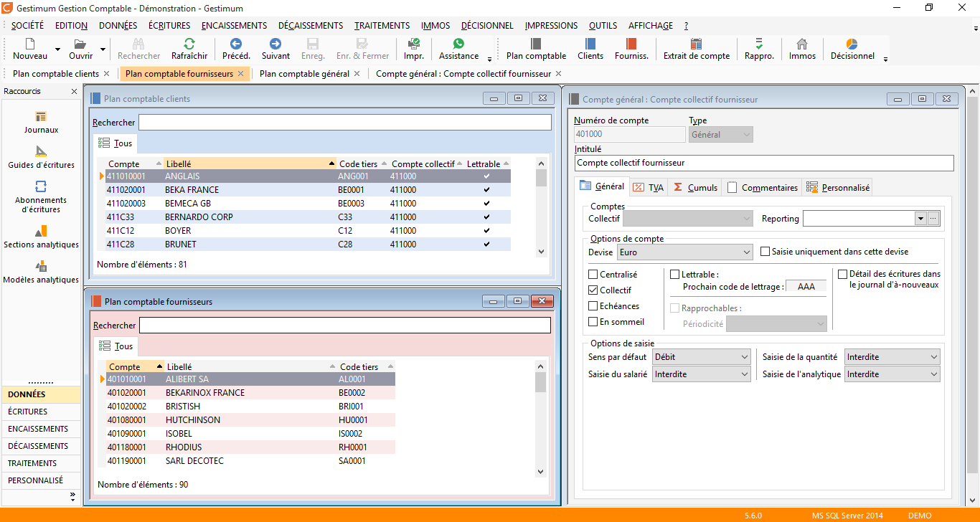Open Plan comptable toolbar icon
This screenshot has height=522, width=980.
click(x=536, y=44)
